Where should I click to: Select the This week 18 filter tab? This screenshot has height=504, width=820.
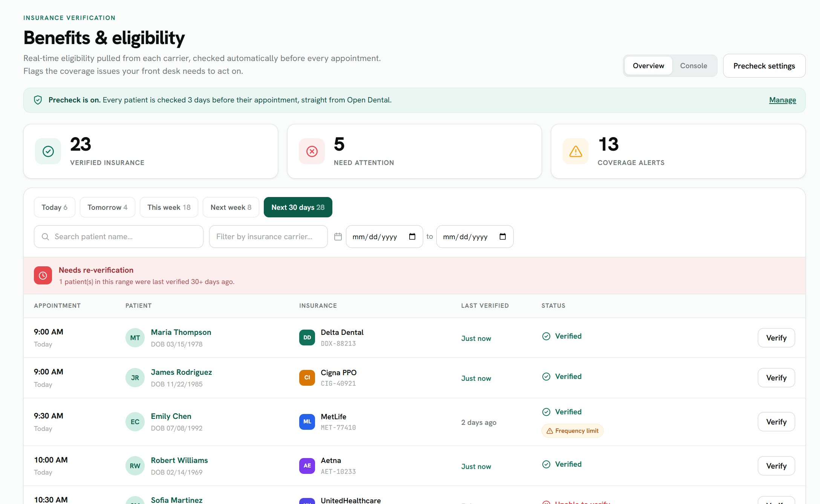169,207
